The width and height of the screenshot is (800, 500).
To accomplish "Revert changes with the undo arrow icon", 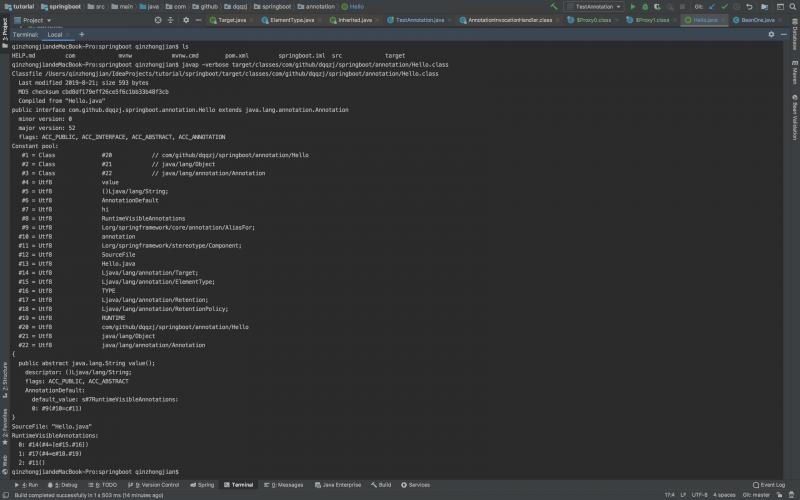I will coord(749,7).
